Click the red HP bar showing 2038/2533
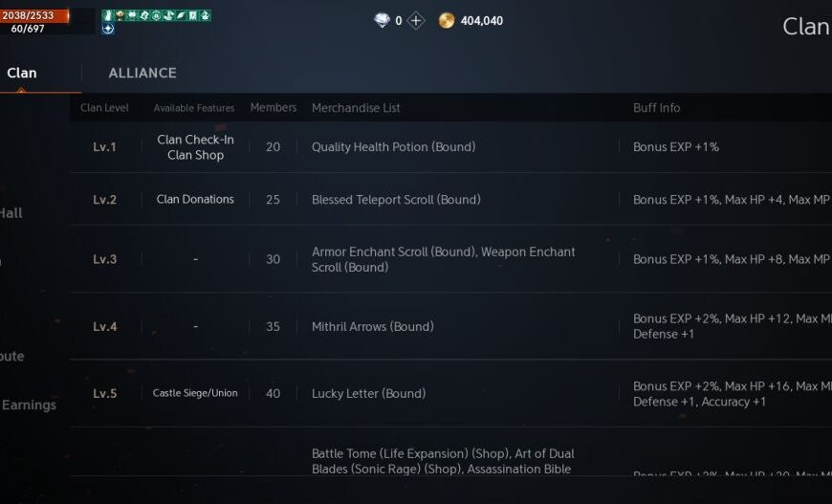Screen dimensions: 832x504 pos(34,15)
